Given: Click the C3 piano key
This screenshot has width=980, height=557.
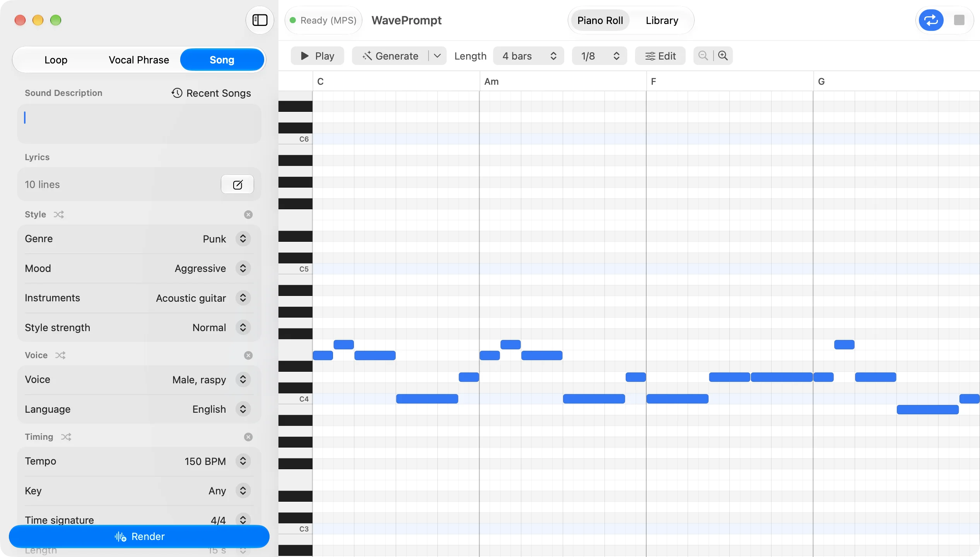Looking at the screenshot, I should pos(295,529).
